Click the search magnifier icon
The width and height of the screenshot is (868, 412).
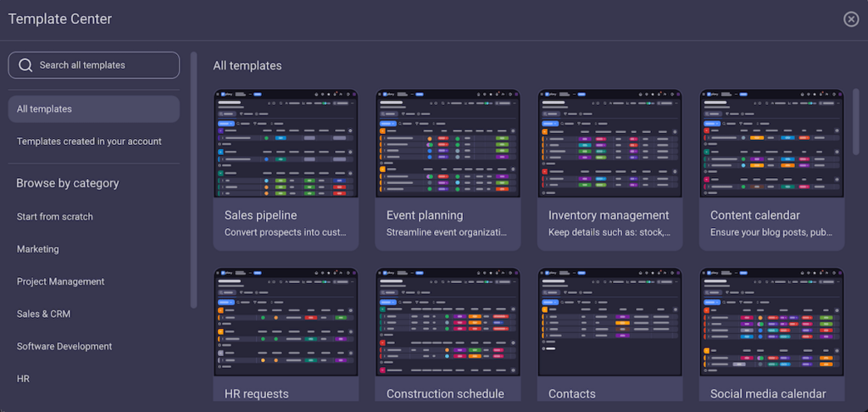click(25, 65)
